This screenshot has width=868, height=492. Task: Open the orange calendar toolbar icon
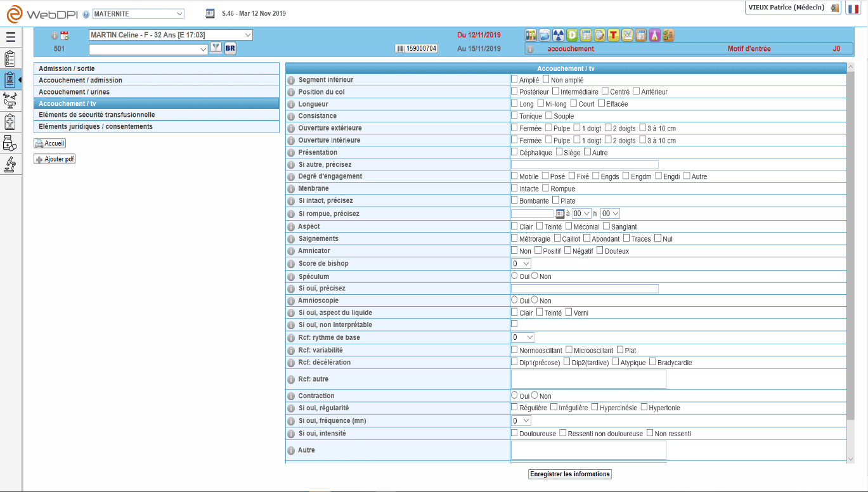(641, 36)
